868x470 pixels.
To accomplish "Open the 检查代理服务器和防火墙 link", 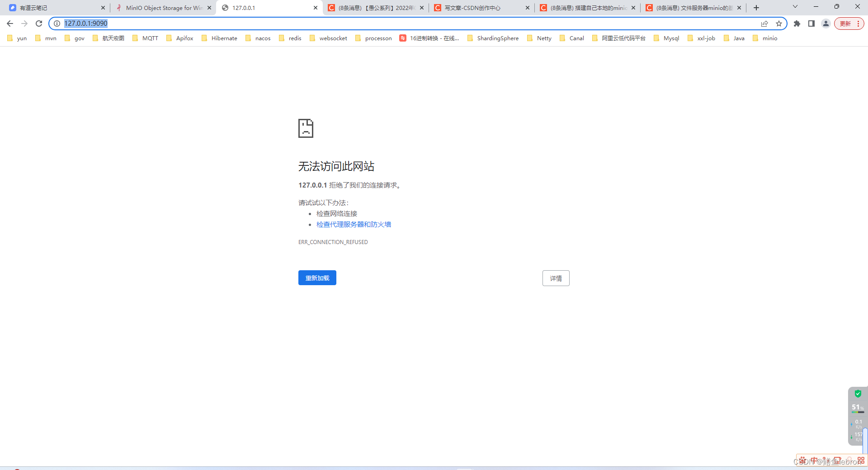I will click(x=353, y=224).
